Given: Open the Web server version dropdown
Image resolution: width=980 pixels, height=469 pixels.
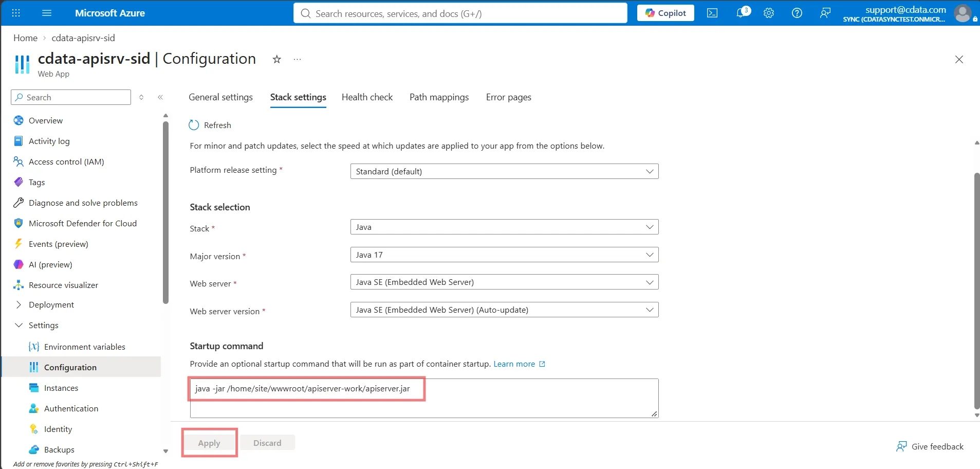Looking at the screenshot, I should tap(504, 310).
